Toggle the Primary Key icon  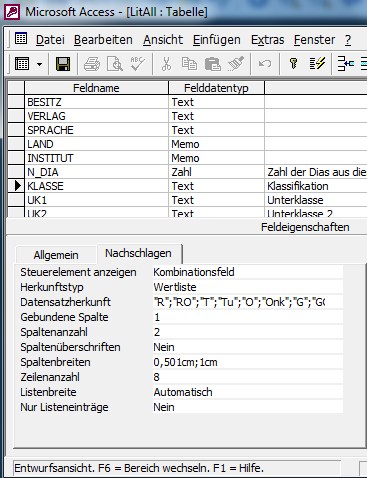pos(293,63)
